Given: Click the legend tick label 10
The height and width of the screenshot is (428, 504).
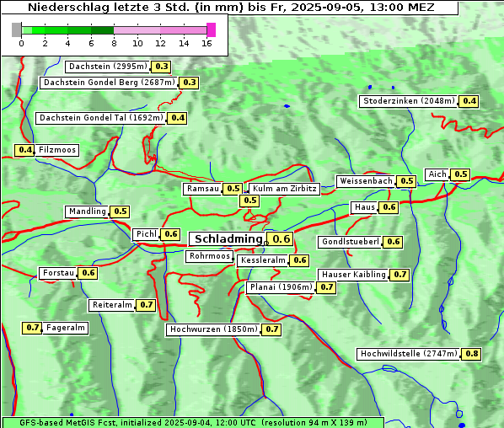Looking at the screenshot, I should [137, 43].
